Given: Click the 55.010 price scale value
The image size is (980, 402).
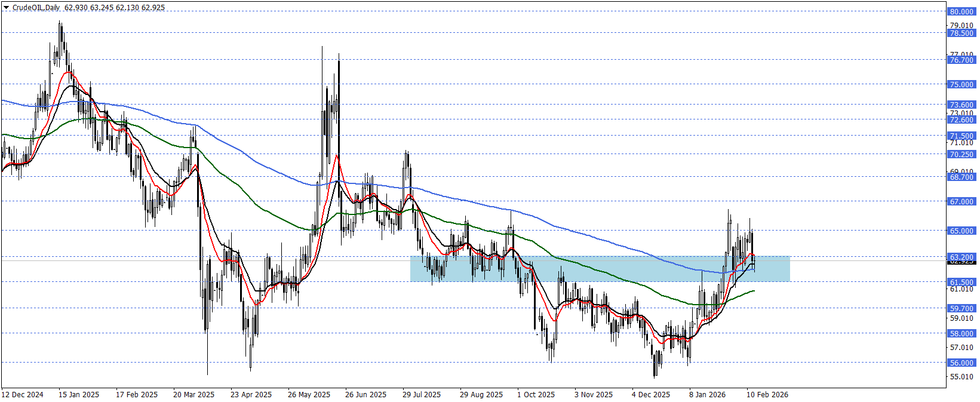Looking at the screenshot, I should [x=961, y=377].
